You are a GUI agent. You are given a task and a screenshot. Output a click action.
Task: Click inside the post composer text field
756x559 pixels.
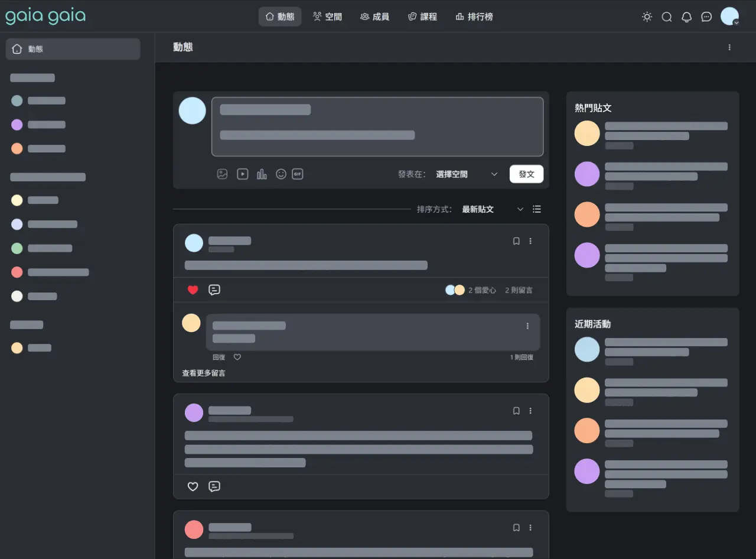tap(377, 126)
